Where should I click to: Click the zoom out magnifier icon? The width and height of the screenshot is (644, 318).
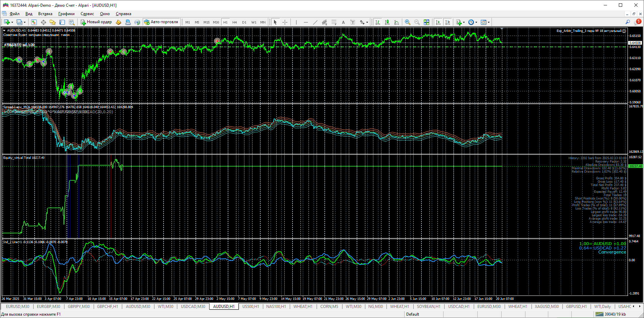[x=417, y=22]
